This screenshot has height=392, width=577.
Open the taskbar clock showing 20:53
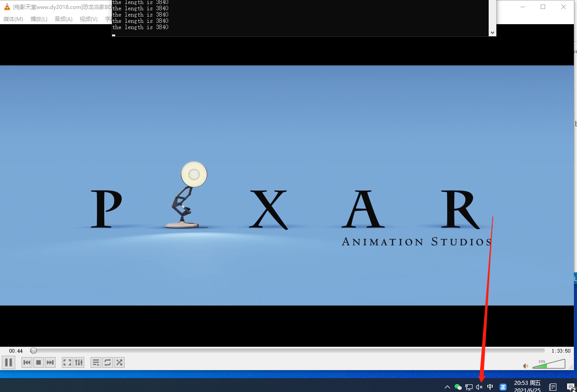(x=527, y=386)
